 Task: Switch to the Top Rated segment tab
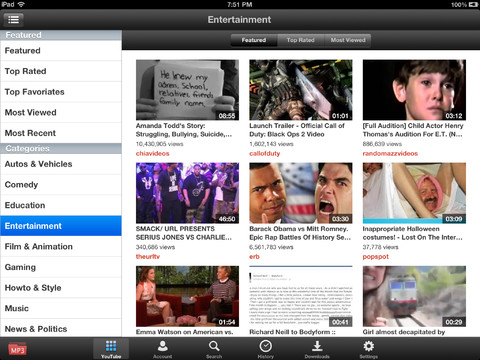click(301, 40)
